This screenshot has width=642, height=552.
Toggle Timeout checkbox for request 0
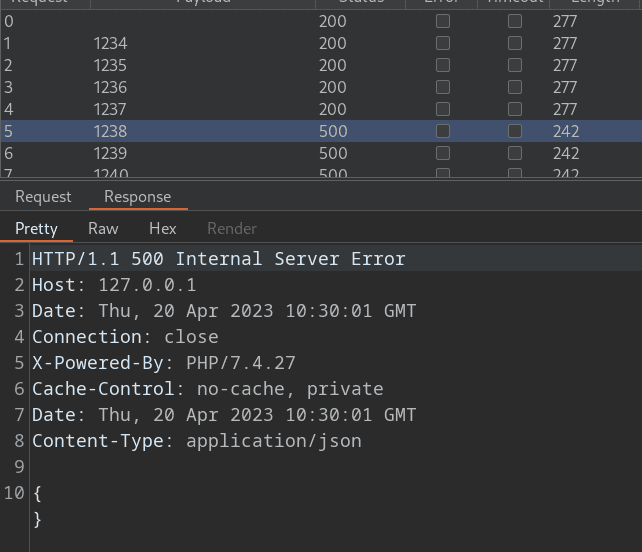click(515, 21)
